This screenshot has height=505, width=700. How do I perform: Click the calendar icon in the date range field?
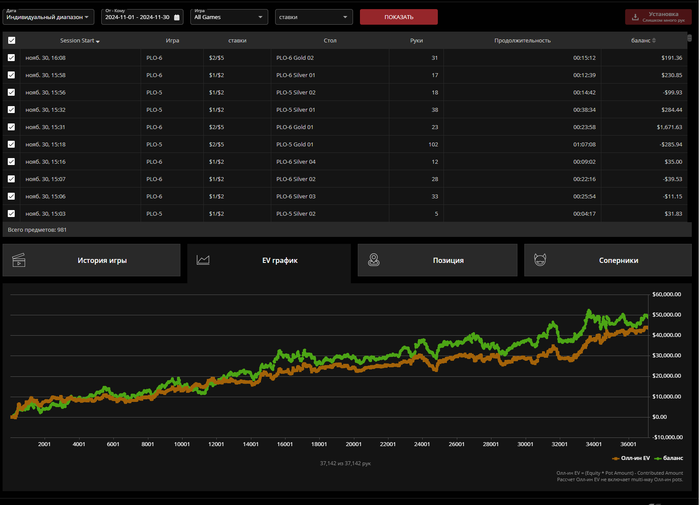(177, 17)
